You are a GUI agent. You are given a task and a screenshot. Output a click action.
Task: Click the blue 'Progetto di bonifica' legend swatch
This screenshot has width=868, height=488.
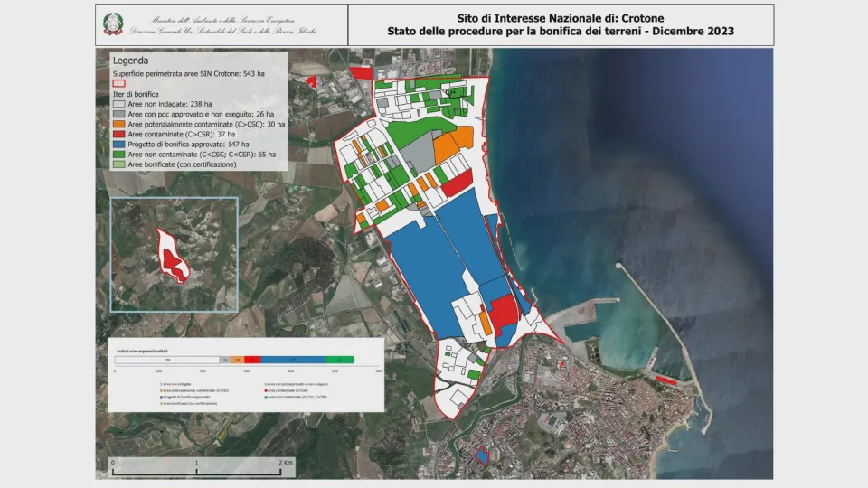click(118, 145)
